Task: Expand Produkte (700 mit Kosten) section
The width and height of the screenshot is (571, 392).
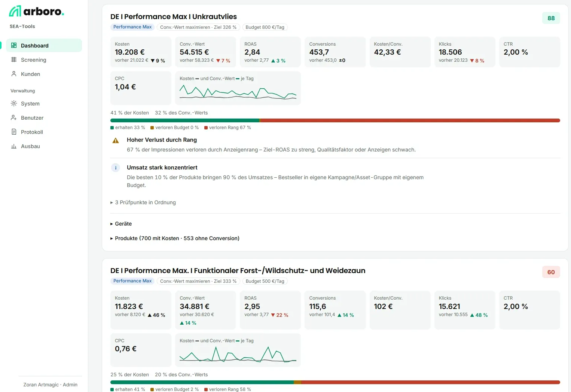Action: 175,238
